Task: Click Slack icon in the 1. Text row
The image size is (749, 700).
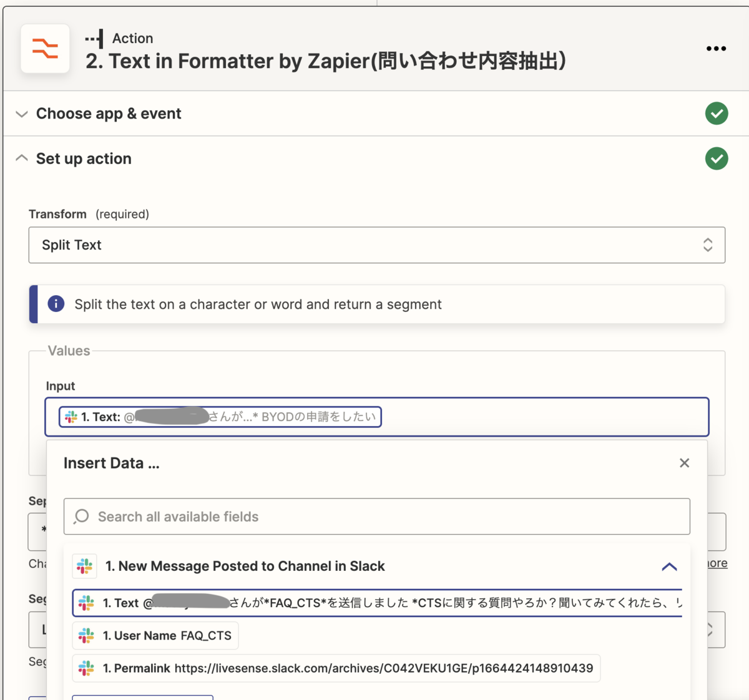Action: coord(86,603)
